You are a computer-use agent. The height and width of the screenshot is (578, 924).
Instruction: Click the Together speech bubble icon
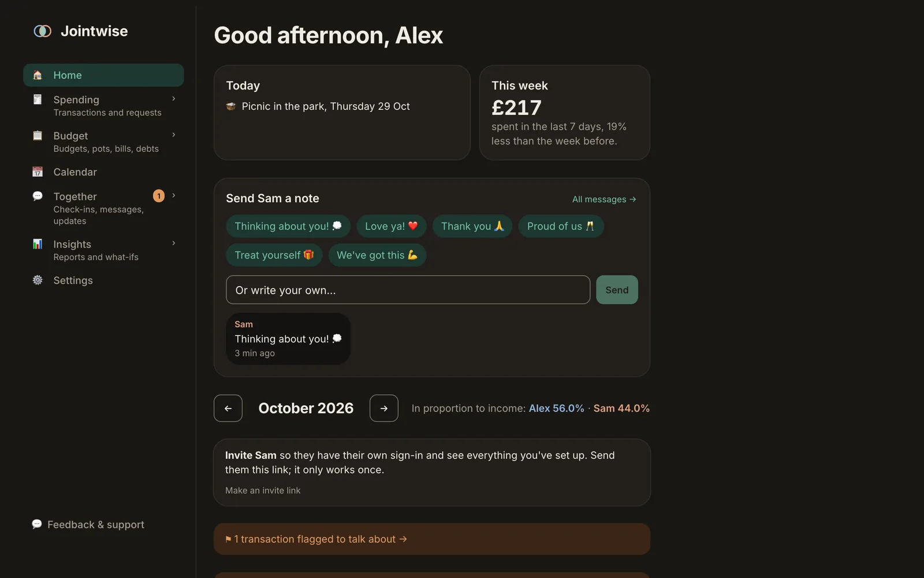[38, 196]
